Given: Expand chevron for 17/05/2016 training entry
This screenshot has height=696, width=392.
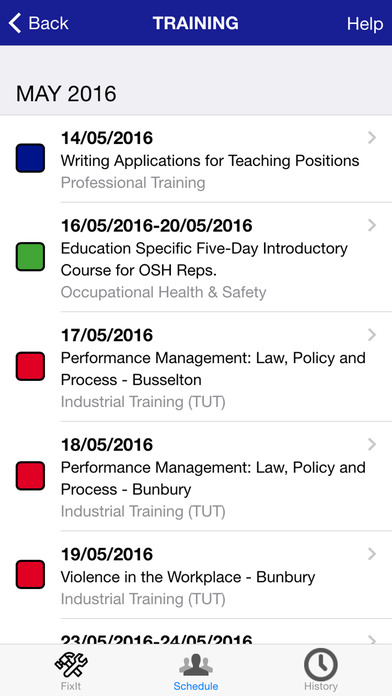Looking at the screenshot, I should pyautogui.click(x=372, y=335).
